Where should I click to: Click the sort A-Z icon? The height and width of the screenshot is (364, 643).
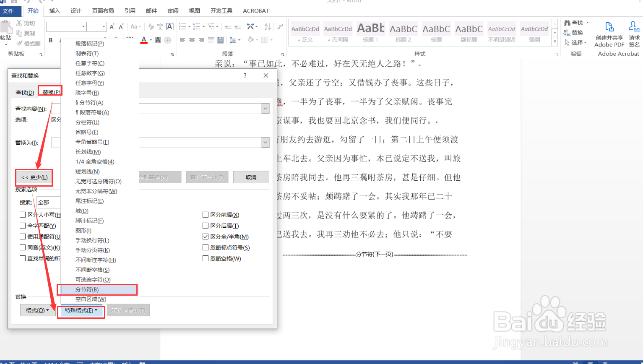pyautogui.click(x=268, y=26)
